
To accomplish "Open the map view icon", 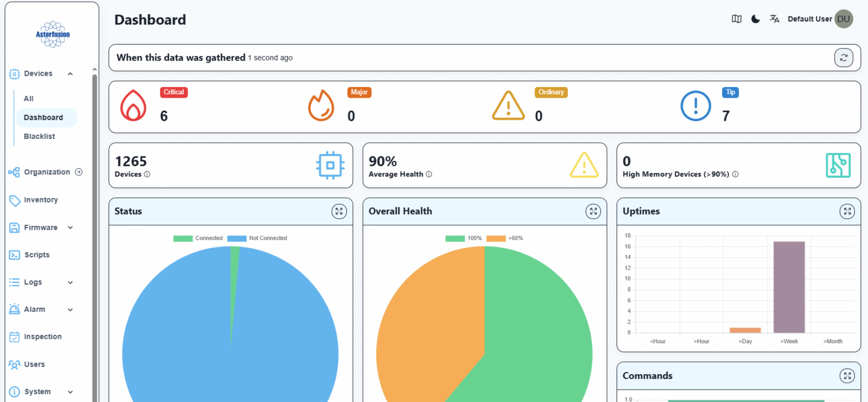I will [736, 19].
